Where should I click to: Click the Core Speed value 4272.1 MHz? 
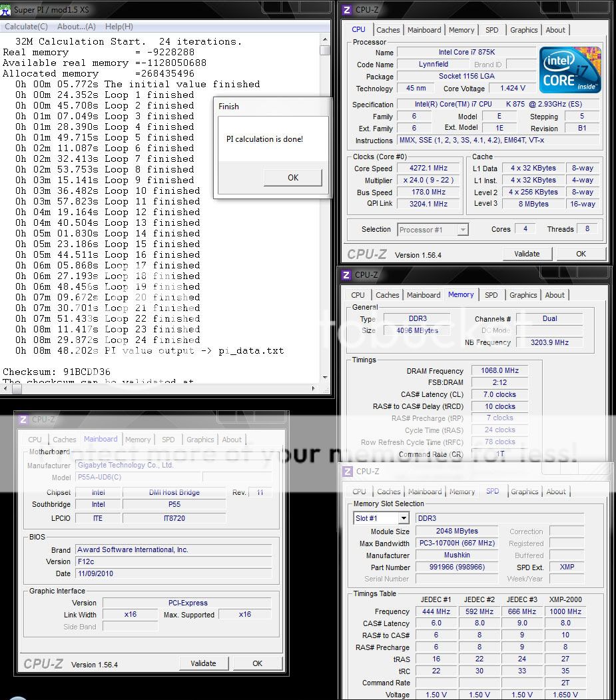(x=428, y=169)
